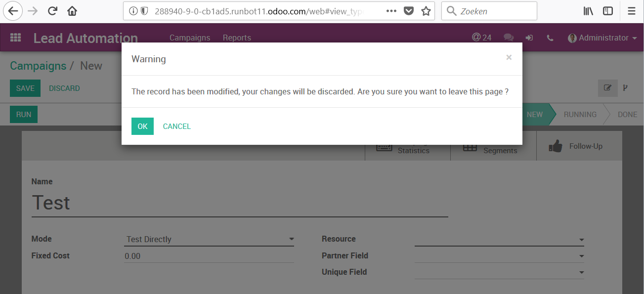Image resolution: width=644 pixels, height=294 pixels.
Task: Select the RUNNING status stage
Action: point(580,114)
